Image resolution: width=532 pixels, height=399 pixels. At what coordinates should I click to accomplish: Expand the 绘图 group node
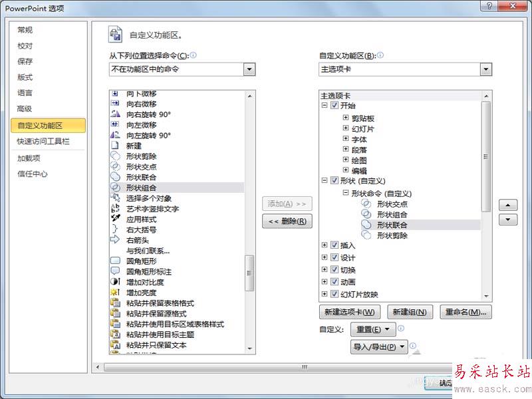point(345,160)
